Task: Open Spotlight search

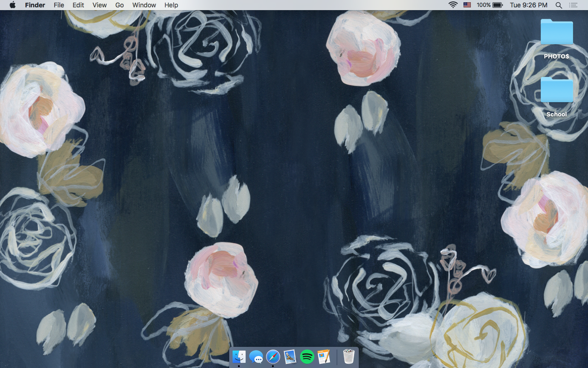Action: [559, 5]
